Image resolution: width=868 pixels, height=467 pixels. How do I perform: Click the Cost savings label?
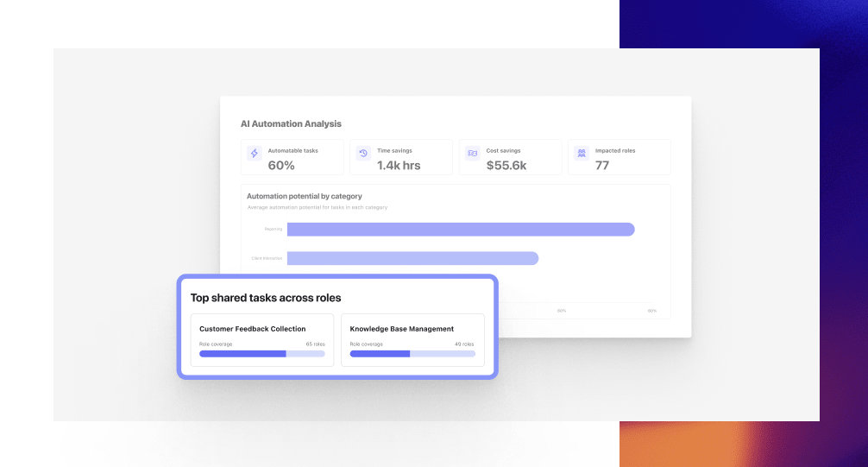pyautogui.click(x=503, y=151)
